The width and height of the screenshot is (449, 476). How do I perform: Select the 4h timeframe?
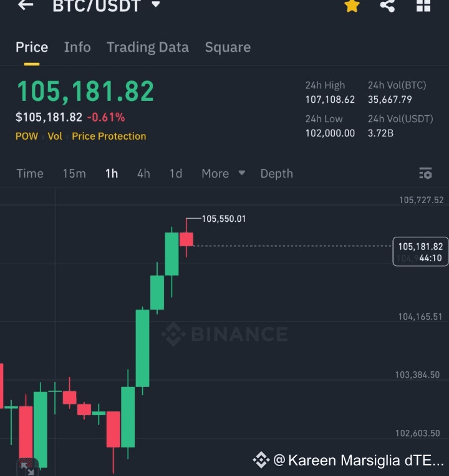[143, 174]
